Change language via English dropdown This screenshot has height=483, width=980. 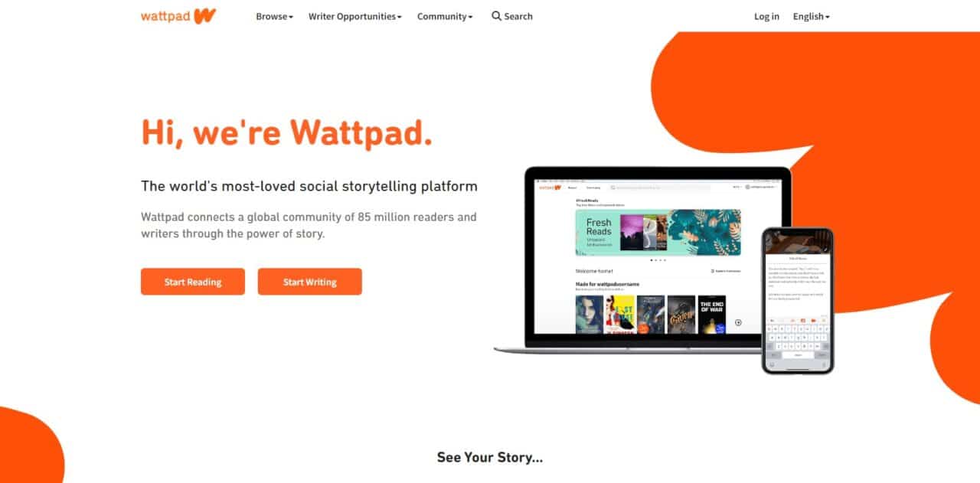811,16
